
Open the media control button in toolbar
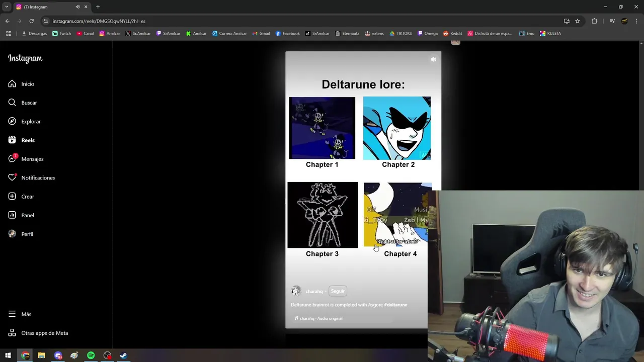[612, 21]
